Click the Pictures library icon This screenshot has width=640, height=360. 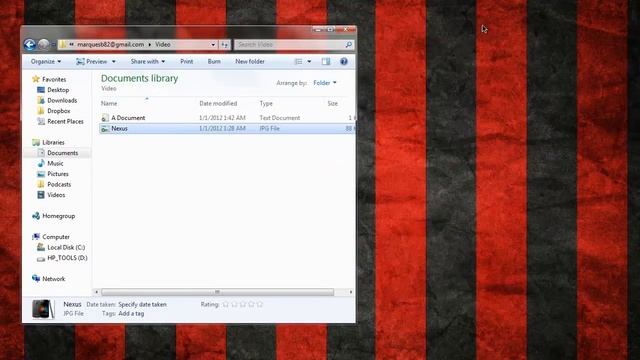tap(41, 174)
